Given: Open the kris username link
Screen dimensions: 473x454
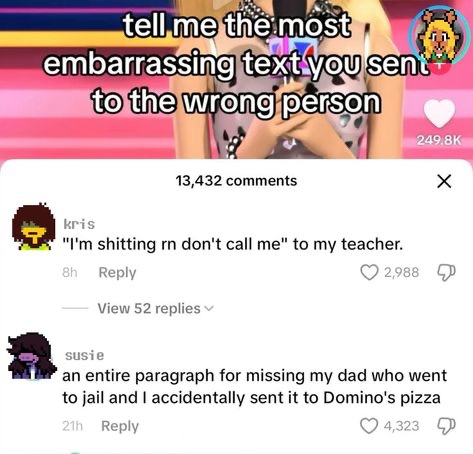Looking at the screenshot, I should point(79,224).
